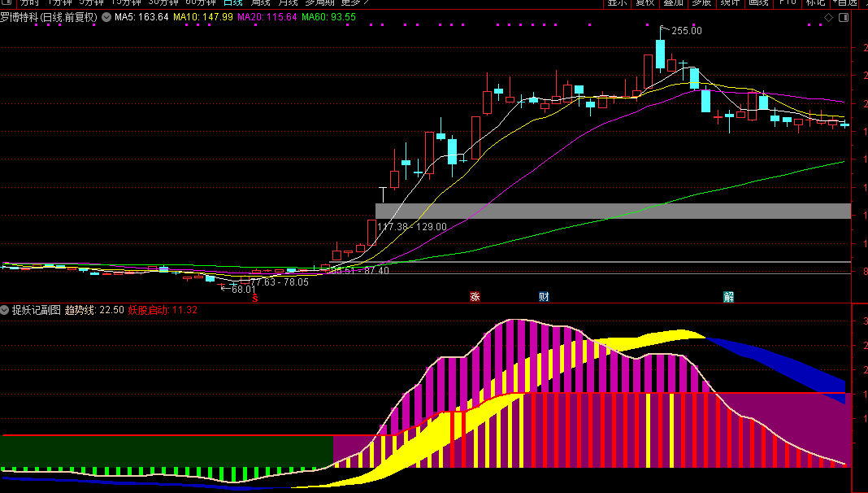
Task: Open the indicator dropdown beside 罗博特科 title
Action: coord(106,17)
